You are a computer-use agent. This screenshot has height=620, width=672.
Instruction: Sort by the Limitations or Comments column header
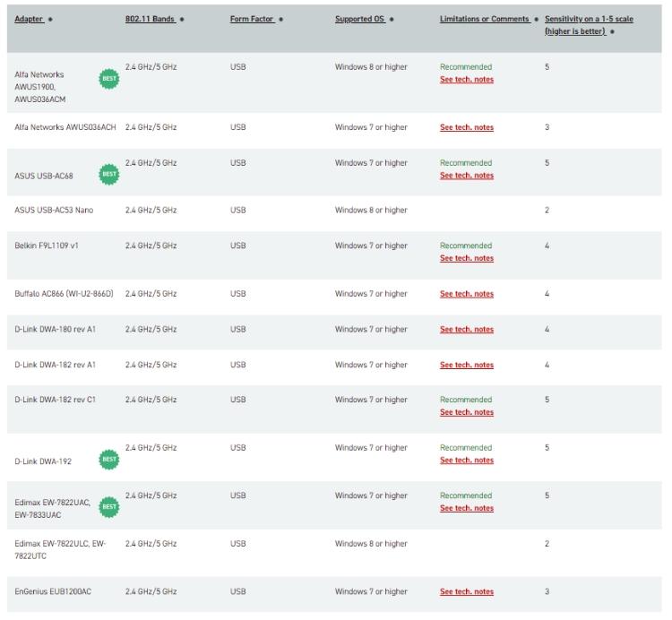click(484, 19)
